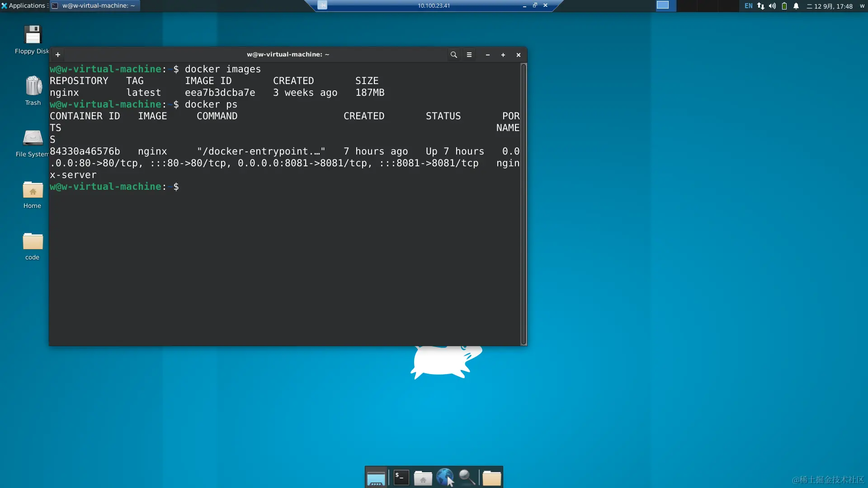Open the notification bell in panel
The width and height of the screenshot is (868, 488).
pos(796,6)
